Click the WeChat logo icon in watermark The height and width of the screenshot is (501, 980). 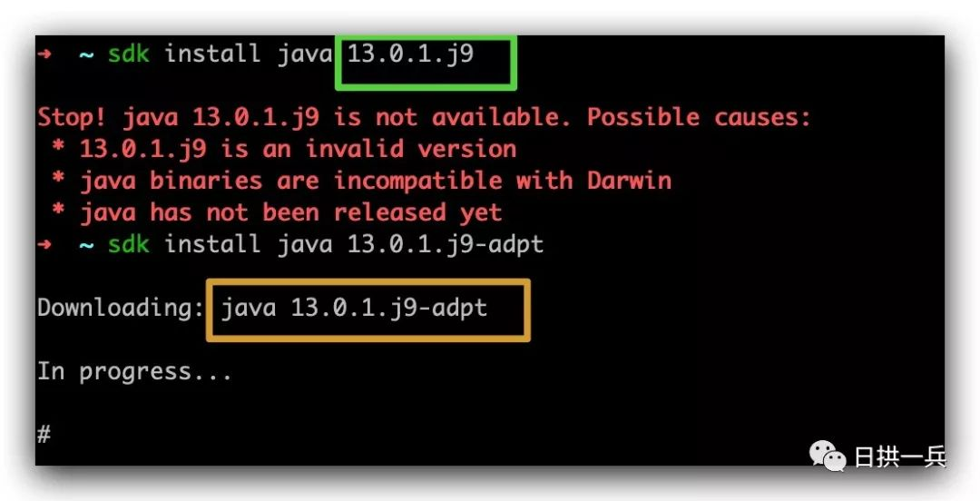828,456
